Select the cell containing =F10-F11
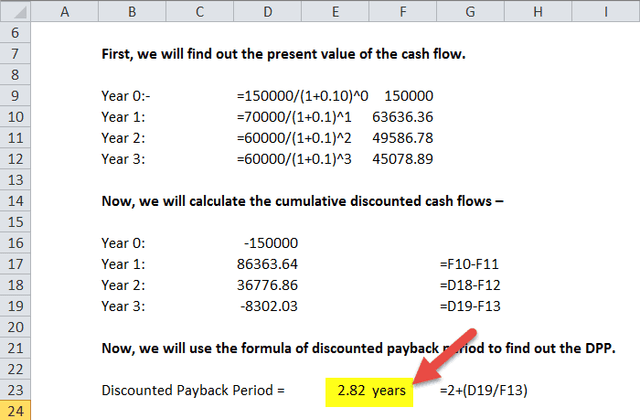The height and width of the screenshot is (420, 640). (x=472, y=263)
